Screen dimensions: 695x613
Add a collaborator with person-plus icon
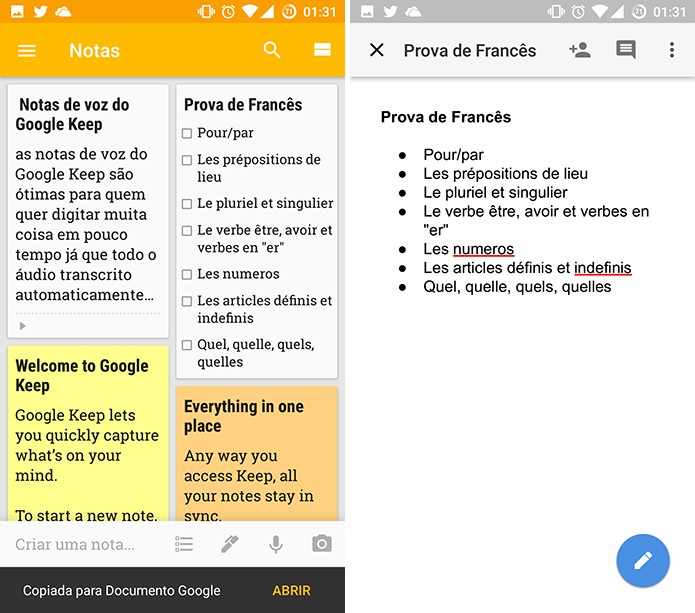(x=580, y=50)
